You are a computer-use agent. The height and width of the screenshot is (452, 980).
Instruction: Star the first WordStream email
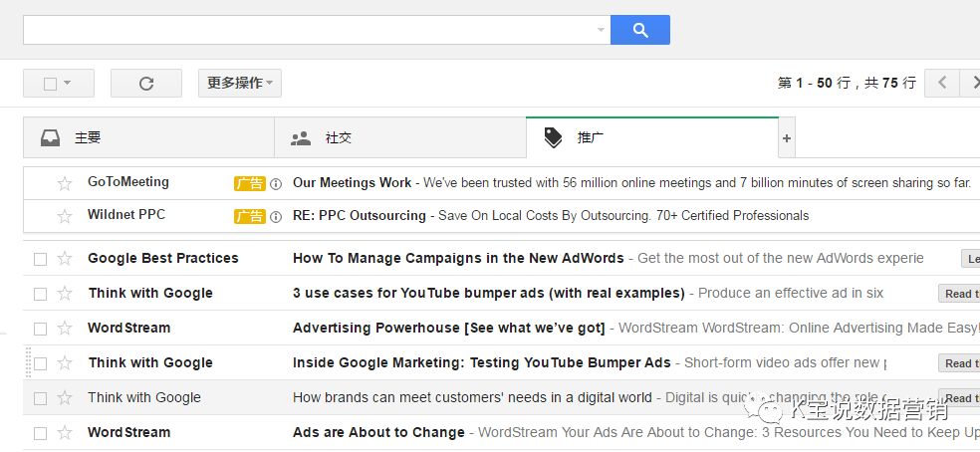coord(65,329)
